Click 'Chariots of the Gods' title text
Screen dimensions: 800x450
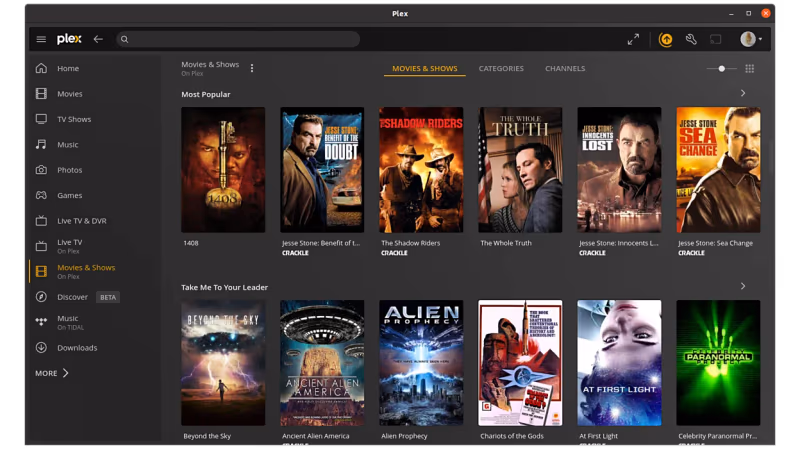coord(512,436)
